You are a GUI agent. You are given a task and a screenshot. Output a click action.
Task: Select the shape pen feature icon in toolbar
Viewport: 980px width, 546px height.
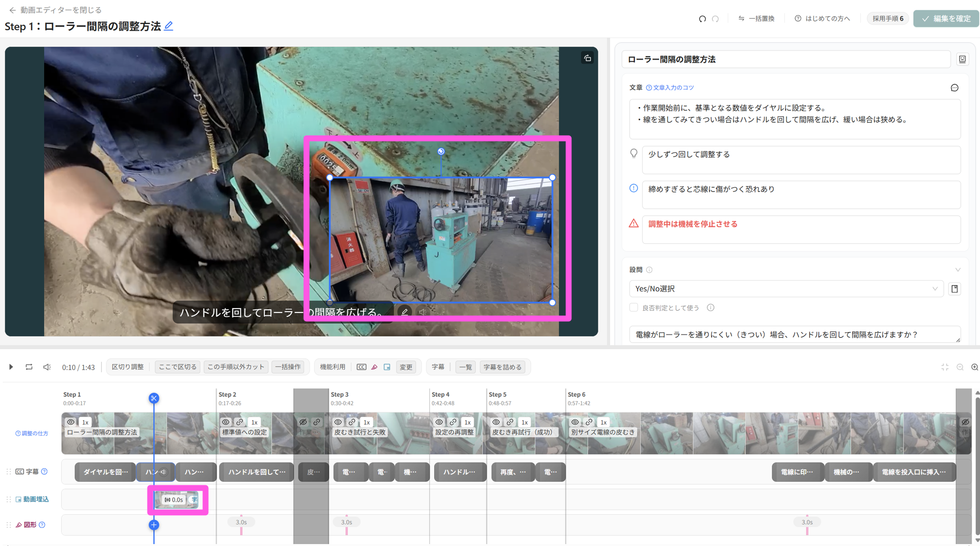tap(374, 367)
